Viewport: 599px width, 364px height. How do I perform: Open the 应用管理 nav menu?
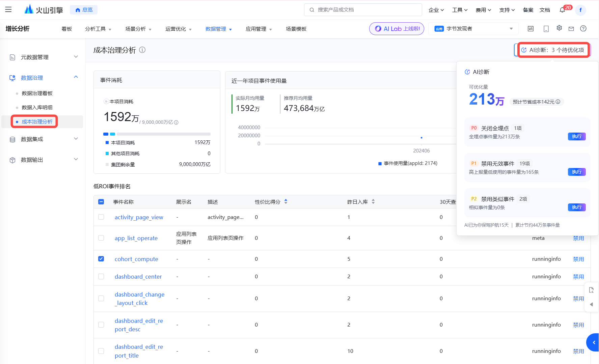259,29
